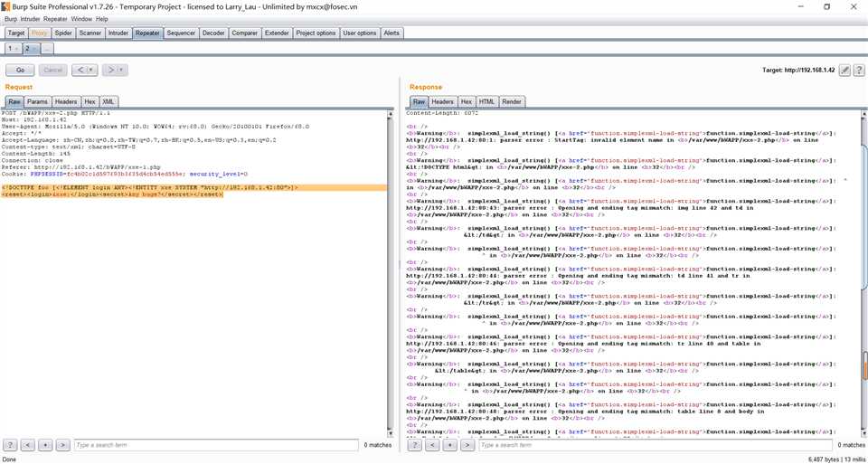Screen dimensions: 868x464
Task: Switch to the Proxy tab
Action: [x=39, y=33]
